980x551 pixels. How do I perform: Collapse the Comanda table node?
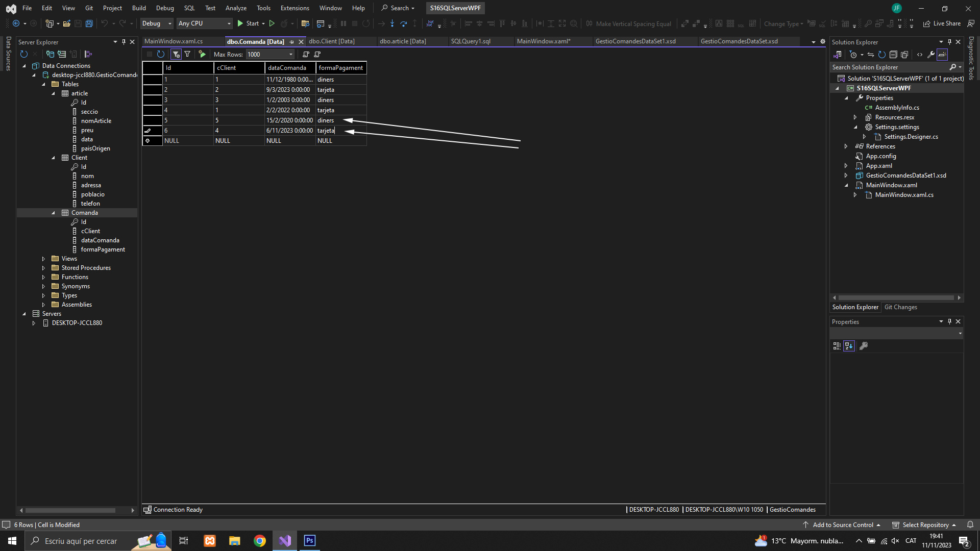(53, 213)
